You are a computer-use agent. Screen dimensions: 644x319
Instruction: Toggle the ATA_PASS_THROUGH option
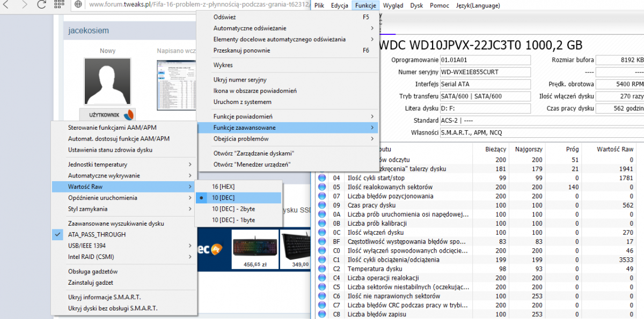point(97,234)
